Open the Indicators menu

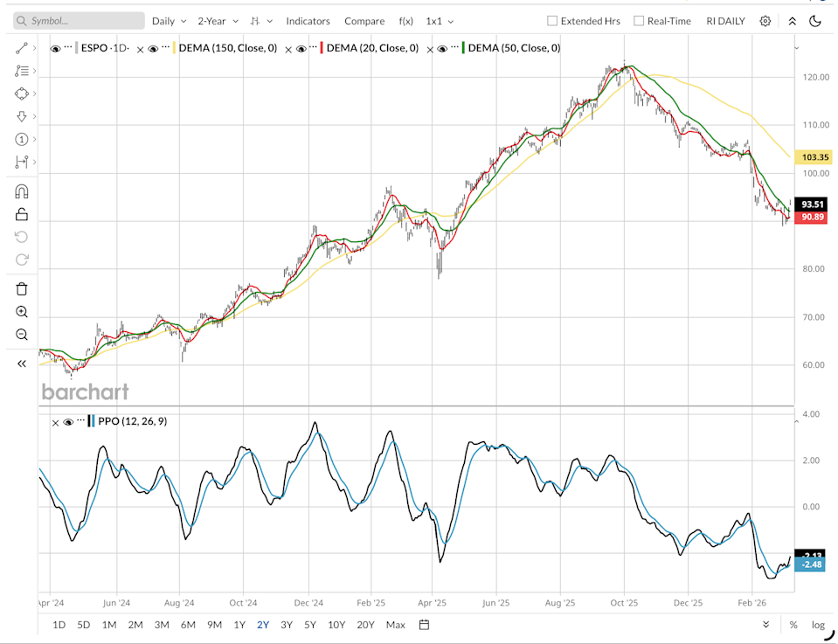coord(308,21)
